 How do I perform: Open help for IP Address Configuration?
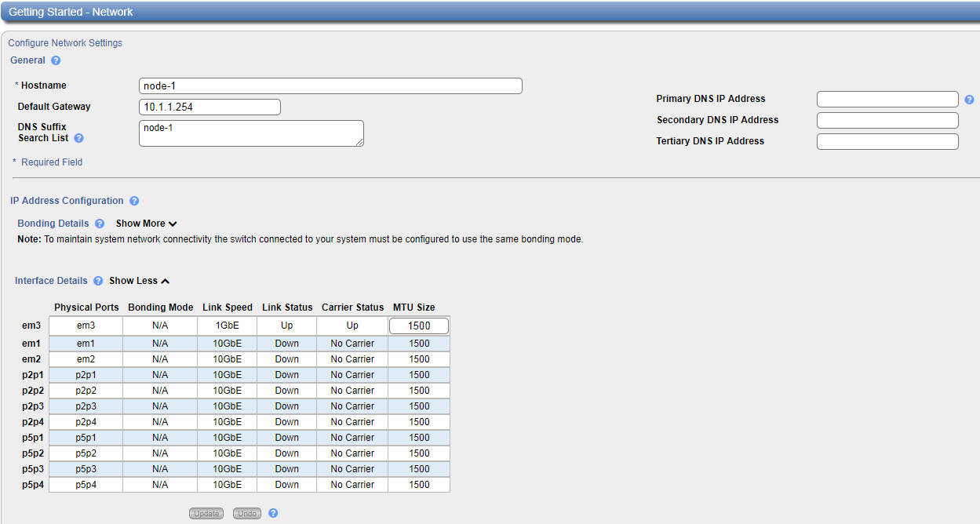click(134, 201)
